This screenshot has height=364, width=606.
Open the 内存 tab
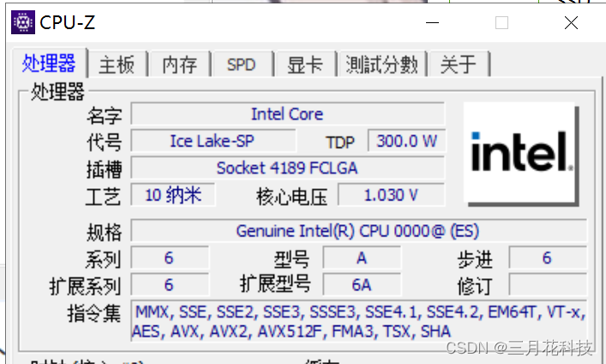180,64
